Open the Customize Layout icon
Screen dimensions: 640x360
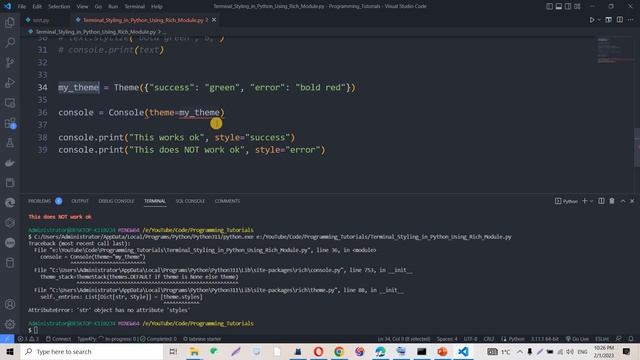pos(577,6)
